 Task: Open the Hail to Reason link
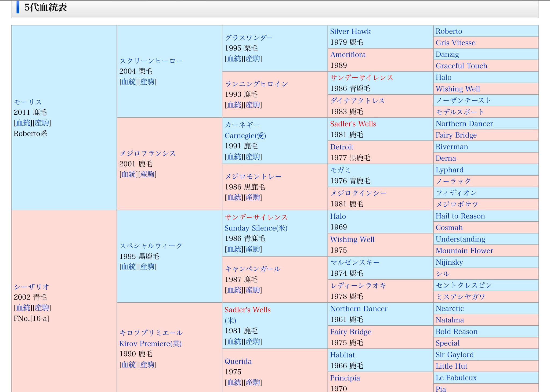pyautogui.click(x=460, y=216)
